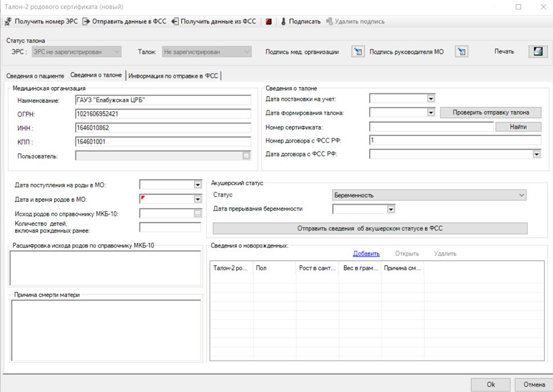Open the 'Дата формирования талона' date picker

point(431,113)
